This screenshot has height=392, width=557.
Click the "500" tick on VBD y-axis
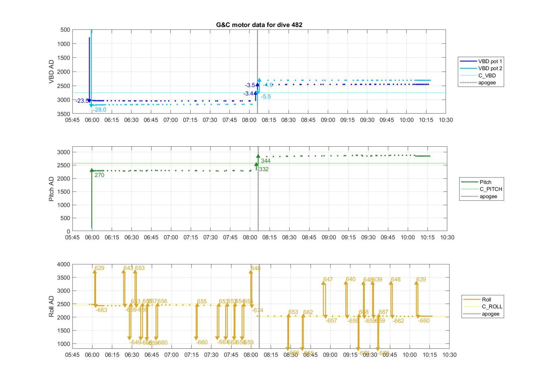coord(65,30)
